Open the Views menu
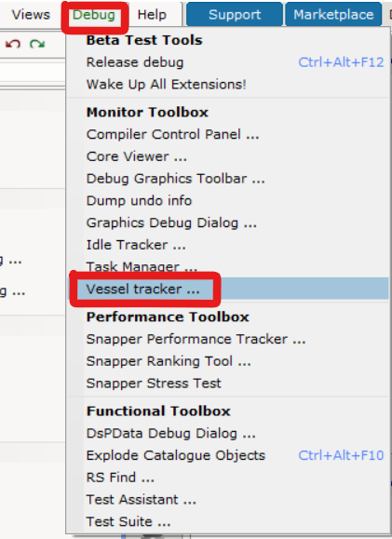This screenshot has height=539, width=392. tap(31, 15)
